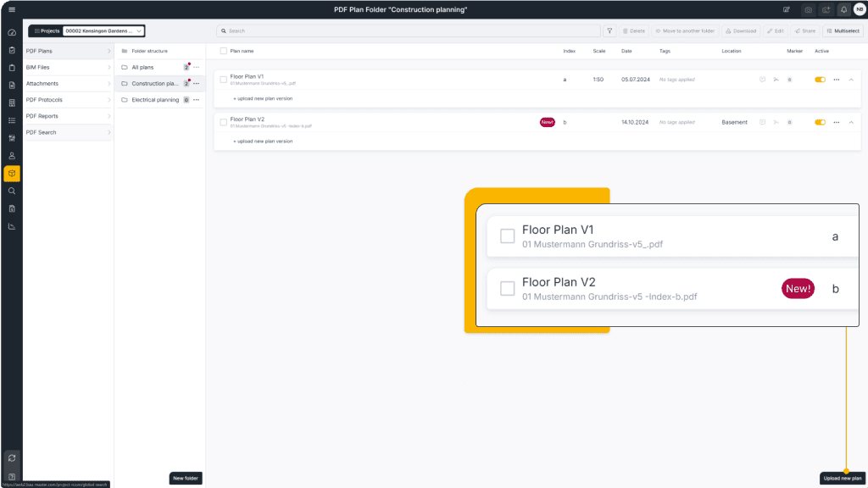This screenshot has height=488, width=868.
Task: Click the Upload new plan button
Action: (842, 478)
